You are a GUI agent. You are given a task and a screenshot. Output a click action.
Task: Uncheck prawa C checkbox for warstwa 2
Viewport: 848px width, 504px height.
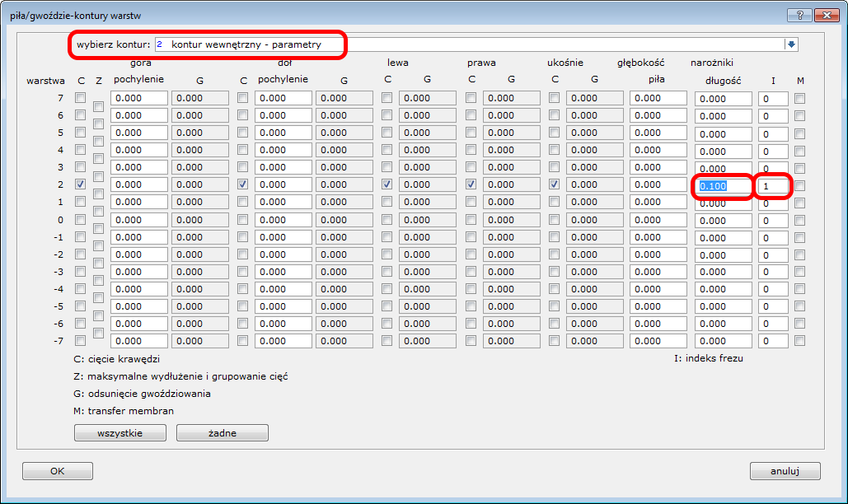(x=471, y=184)
